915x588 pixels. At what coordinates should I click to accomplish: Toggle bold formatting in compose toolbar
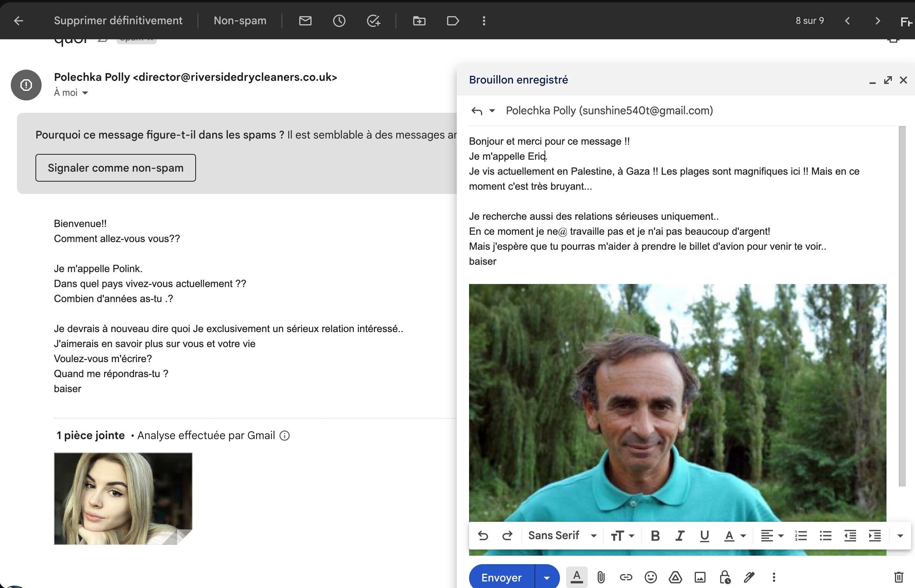[x=655, y=536]
